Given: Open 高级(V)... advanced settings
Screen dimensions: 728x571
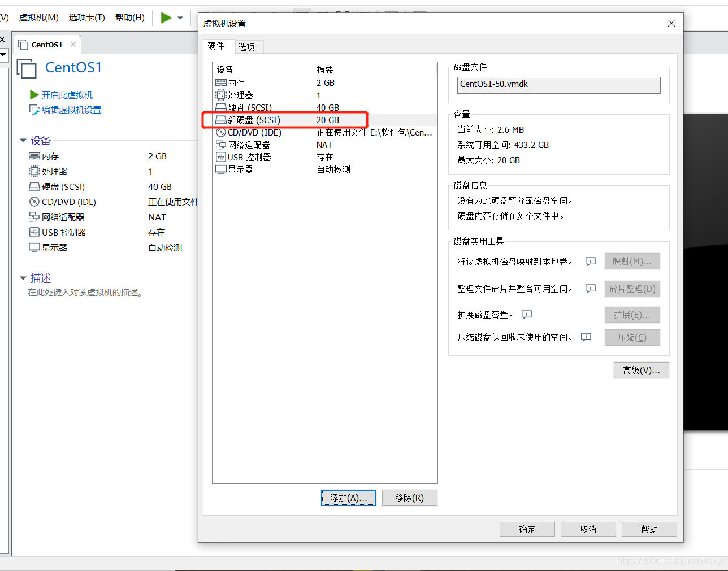Looking at the screenshot, I should [642, 371].
